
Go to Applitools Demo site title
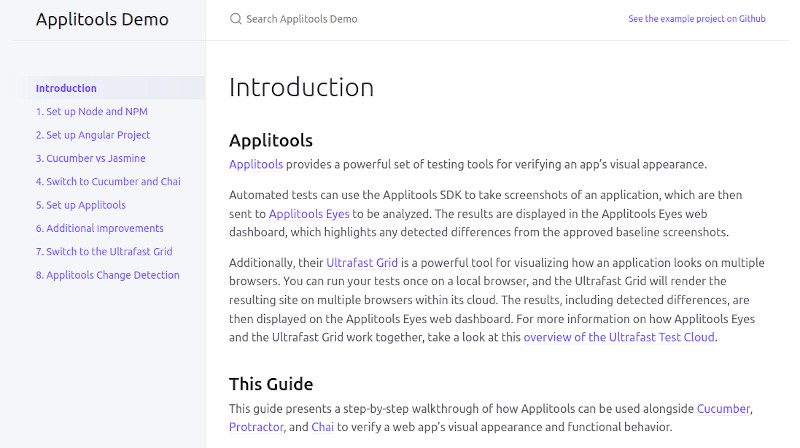(102, 20)
